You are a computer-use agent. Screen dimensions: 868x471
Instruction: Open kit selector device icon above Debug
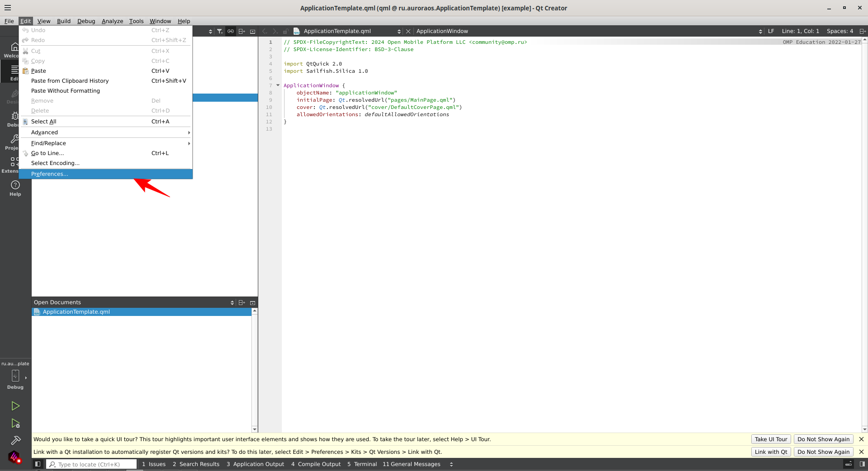click(15, 376)
